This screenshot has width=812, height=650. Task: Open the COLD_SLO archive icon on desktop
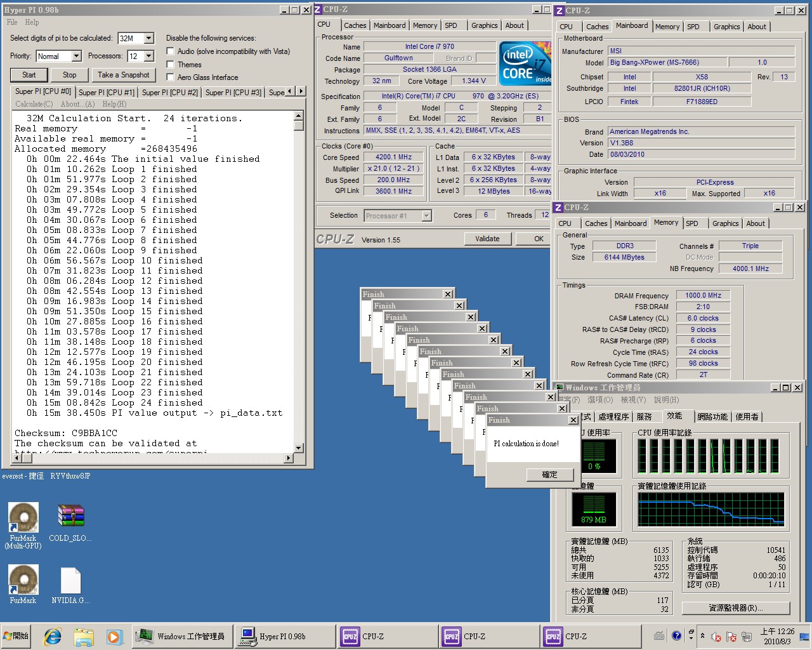coord(70,522)
